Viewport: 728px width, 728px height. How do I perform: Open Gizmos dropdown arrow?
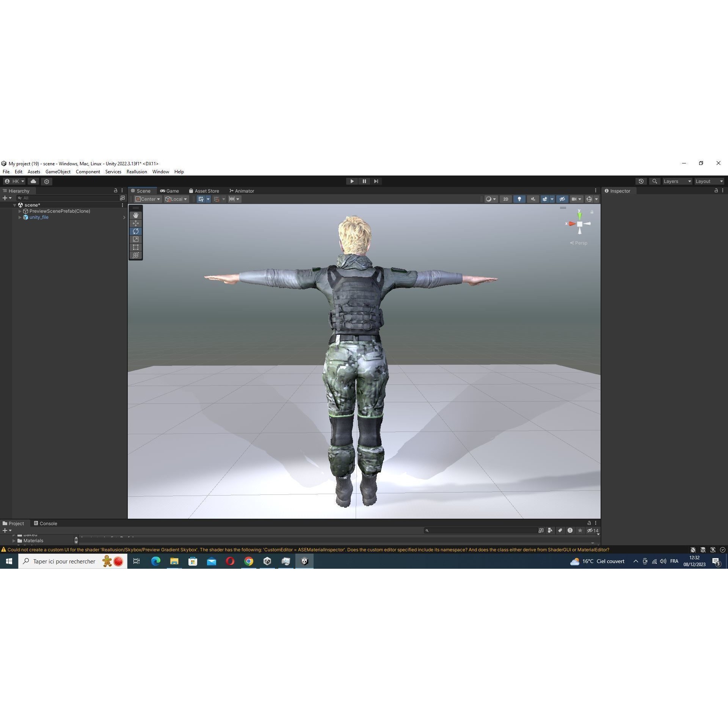coord(596,199)
